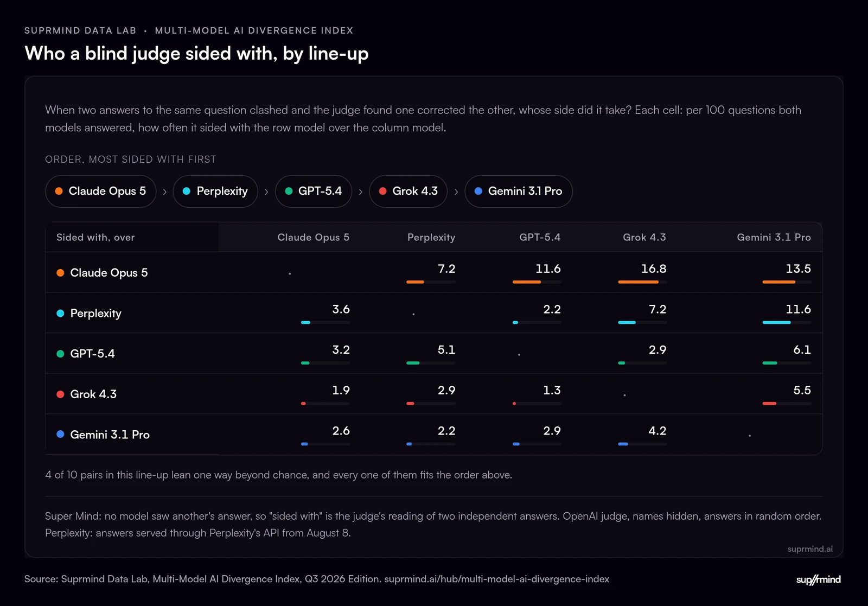
Task: Click the 13.5 value in the Claude Opus 5 row
Action: point(799,269)
